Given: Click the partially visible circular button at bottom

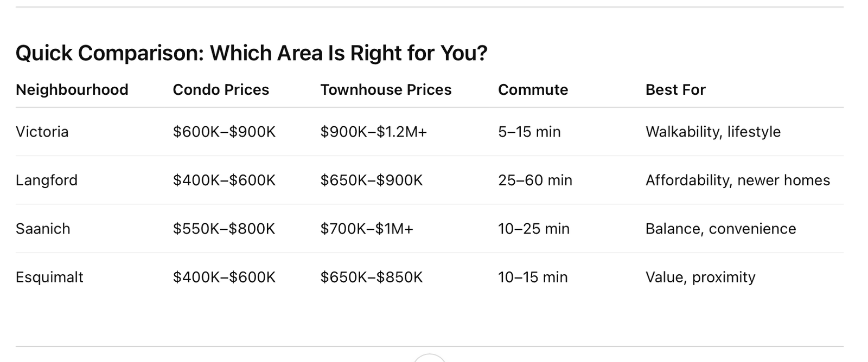Looking at the screenshot, I should tap(429, 358).
